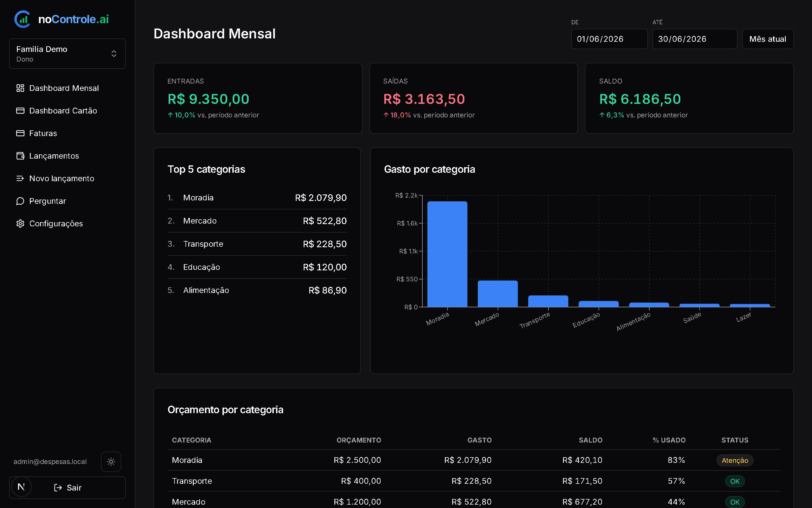Click the DE start date field
This screenshot has width=812, height=508.
(609, 39)
